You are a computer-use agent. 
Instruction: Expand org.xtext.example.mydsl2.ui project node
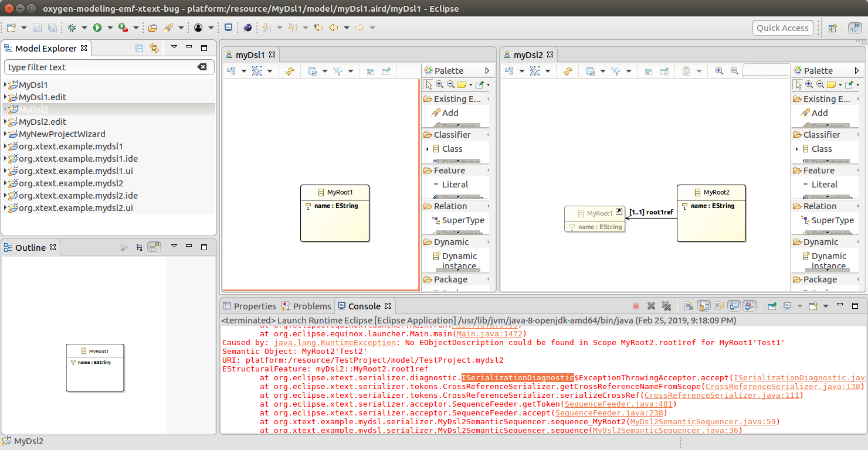5,208
